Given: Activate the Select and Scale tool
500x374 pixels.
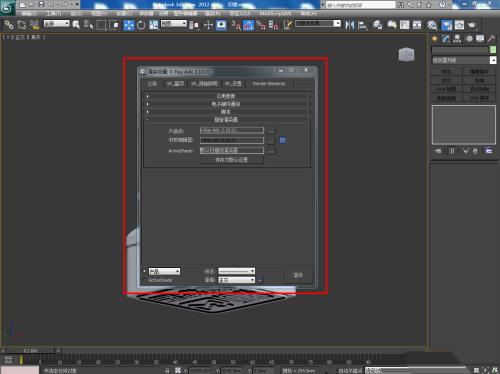Looking at the screenshot, I should pos(154,25).
